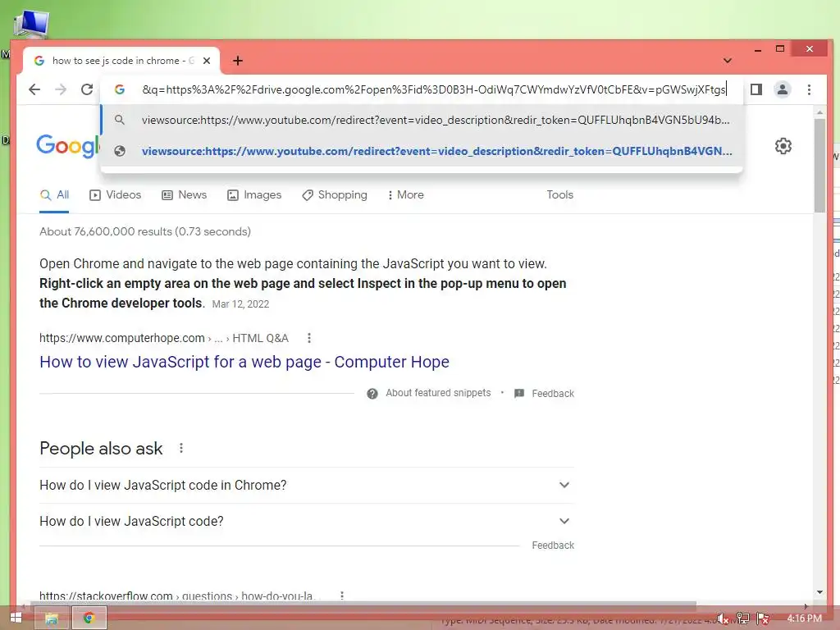Switch to the Images tab
The width and height of the screenshot is (840, 630).
coord(254,195)
